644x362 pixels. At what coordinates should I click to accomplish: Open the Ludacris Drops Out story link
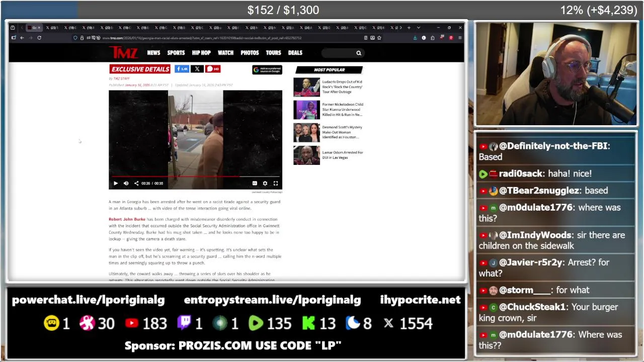[x=342, y=86]
